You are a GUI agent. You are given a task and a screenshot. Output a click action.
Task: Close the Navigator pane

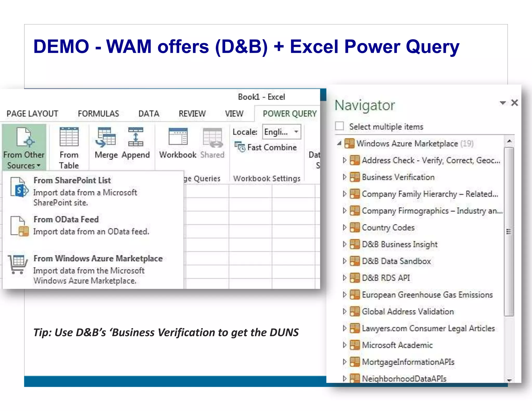coord(514,103)
